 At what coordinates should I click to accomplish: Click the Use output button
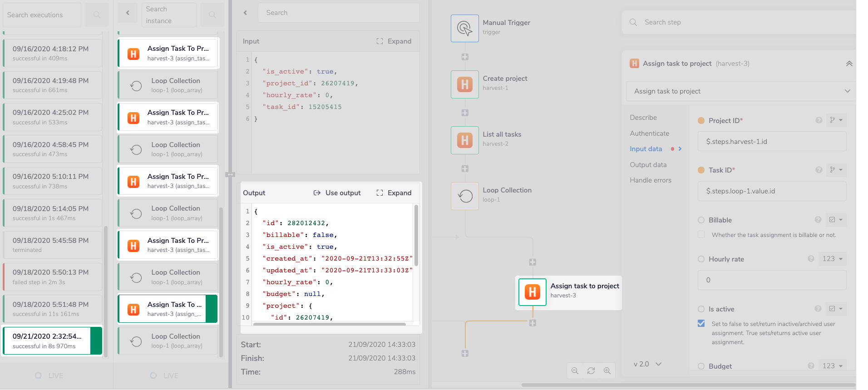337,193
